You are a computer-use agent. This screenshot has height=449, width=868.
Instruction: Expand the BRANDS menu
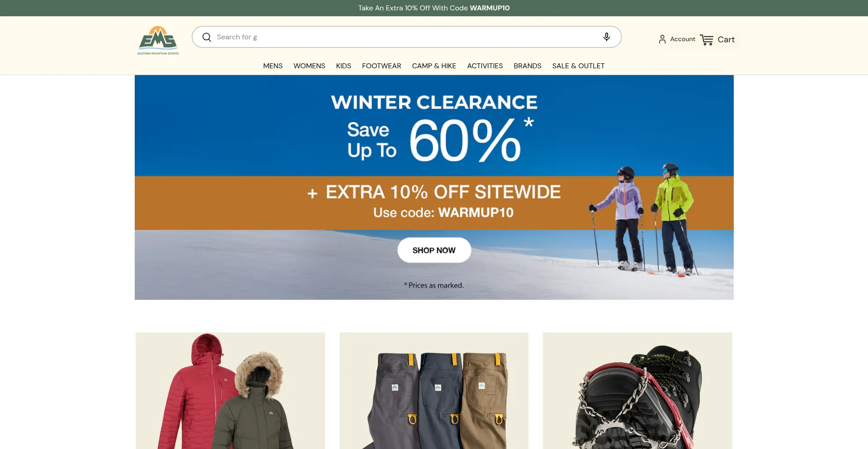click(x=528, y=66)
